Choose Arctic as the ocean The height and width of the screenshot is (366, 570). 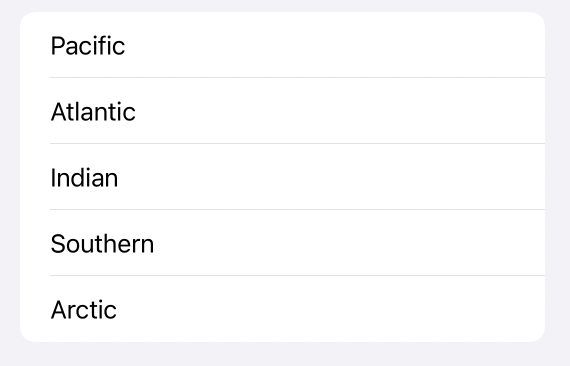point(282,309)
